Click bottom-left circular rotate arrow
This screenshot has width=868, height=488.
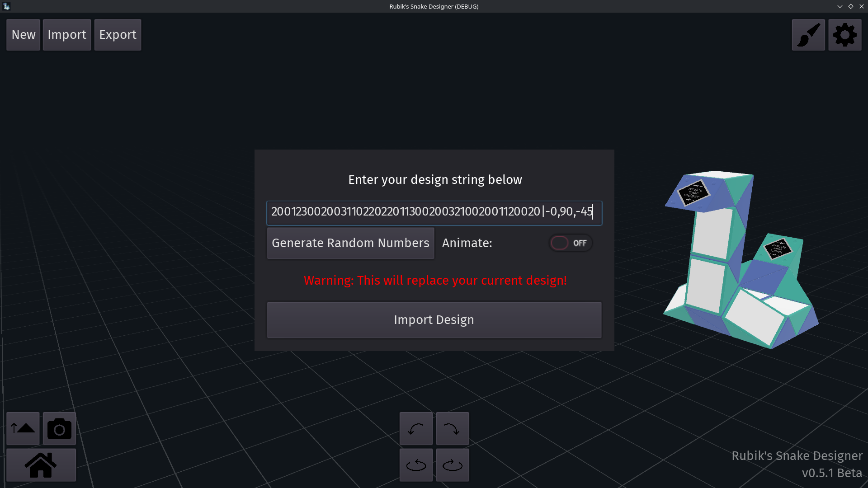[x=416, y=465]
